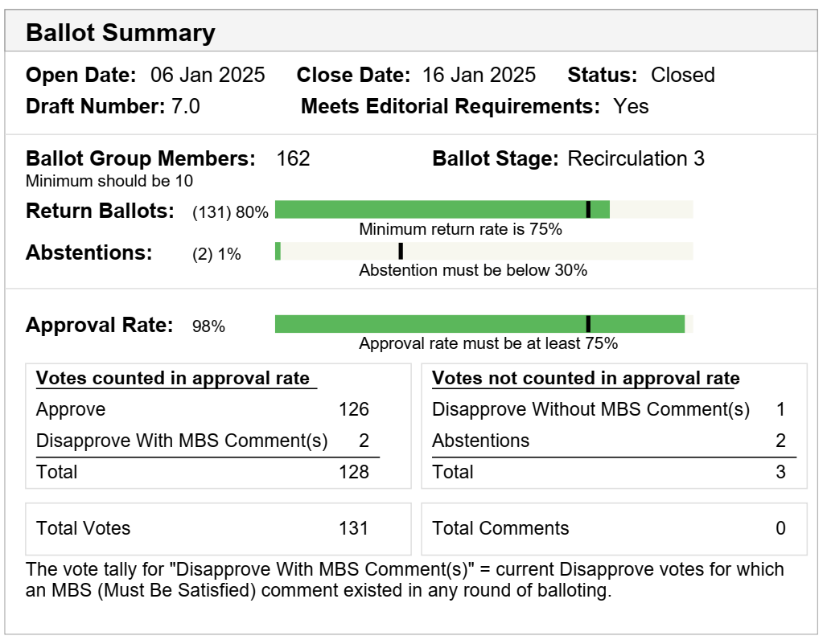Click the Abstentions progress bar

point(483,251)
